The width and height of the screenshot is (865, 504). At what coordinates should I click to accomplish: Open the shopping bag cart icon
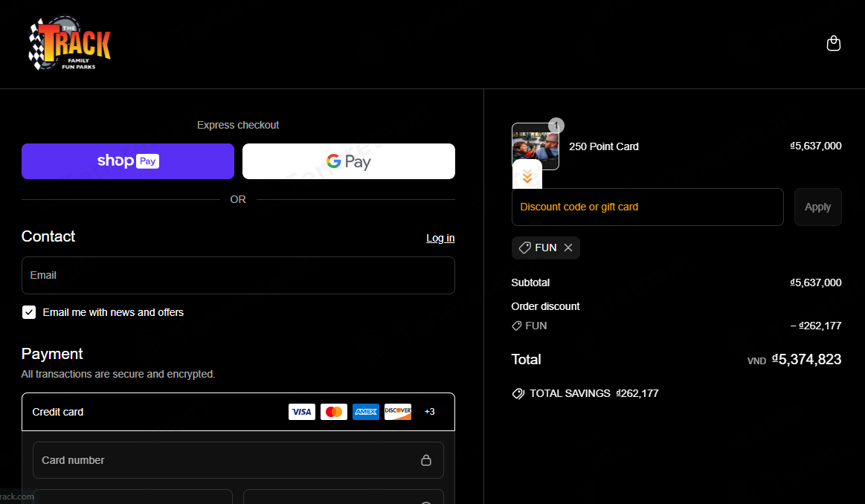tap(834, 44)
